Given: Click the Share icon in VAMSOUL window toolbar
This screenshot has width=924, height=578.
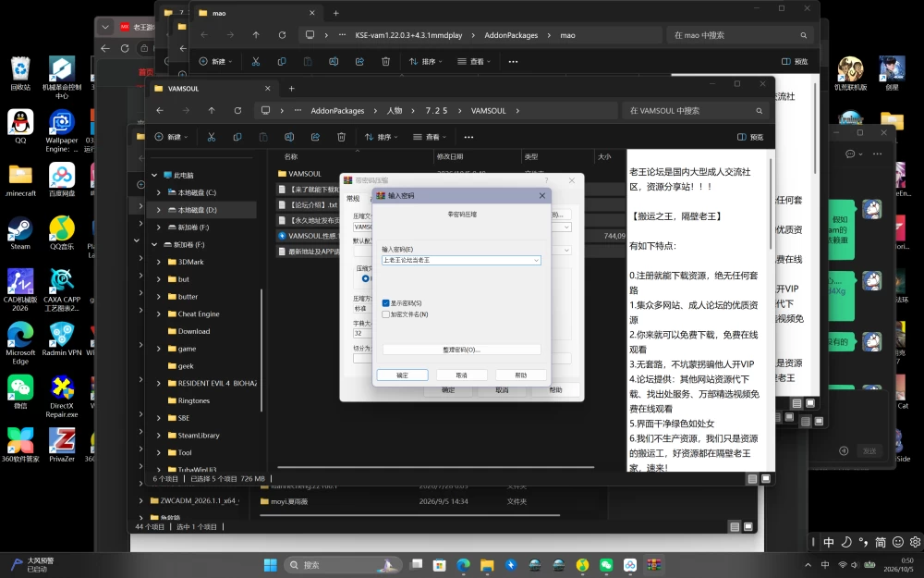Looking at the screenshot, I should (x=315, y=137).
